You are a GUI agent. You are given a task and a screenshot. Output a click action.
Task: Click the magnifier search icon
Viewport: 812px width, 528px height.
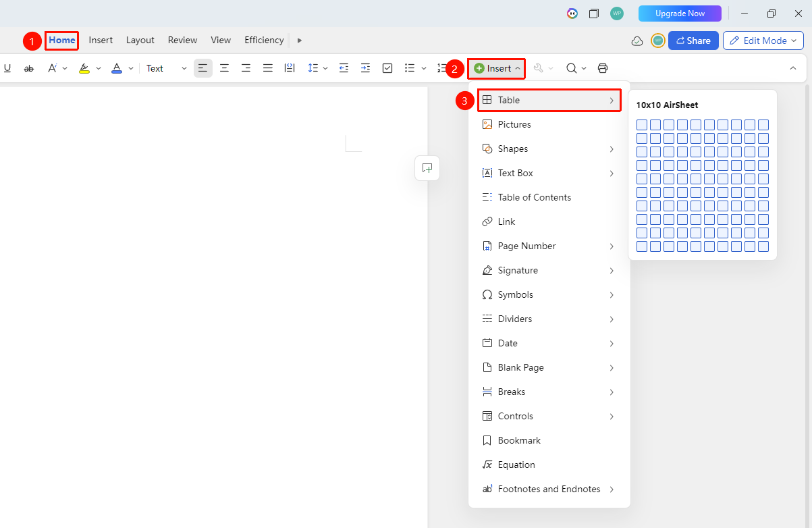[571, 68]
